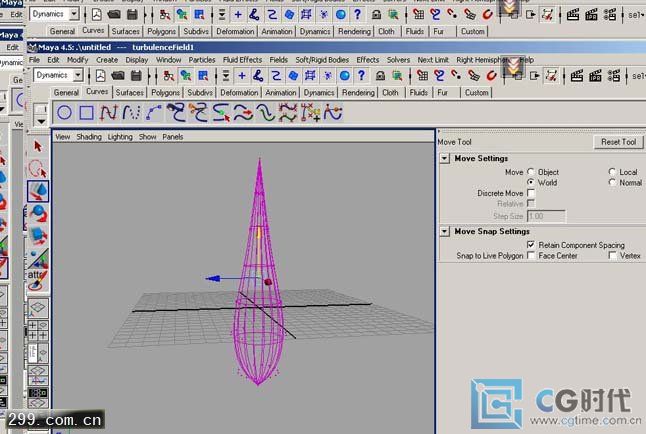This screenshot has height=434, width=646.
Task: Select the Object move radio button
Action: (x=531, y=172)
